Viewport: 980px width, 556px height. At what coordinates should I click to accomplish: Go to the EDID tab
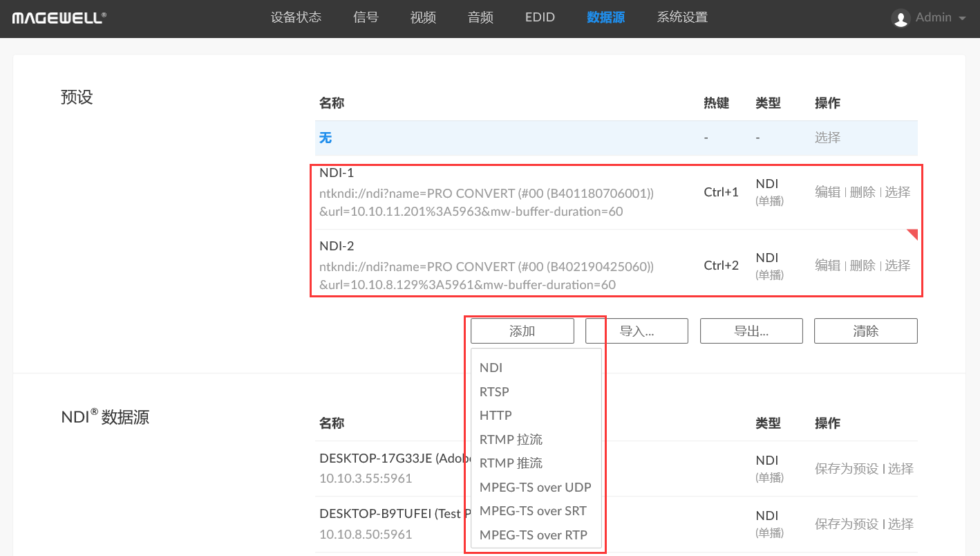coord(540,17)
